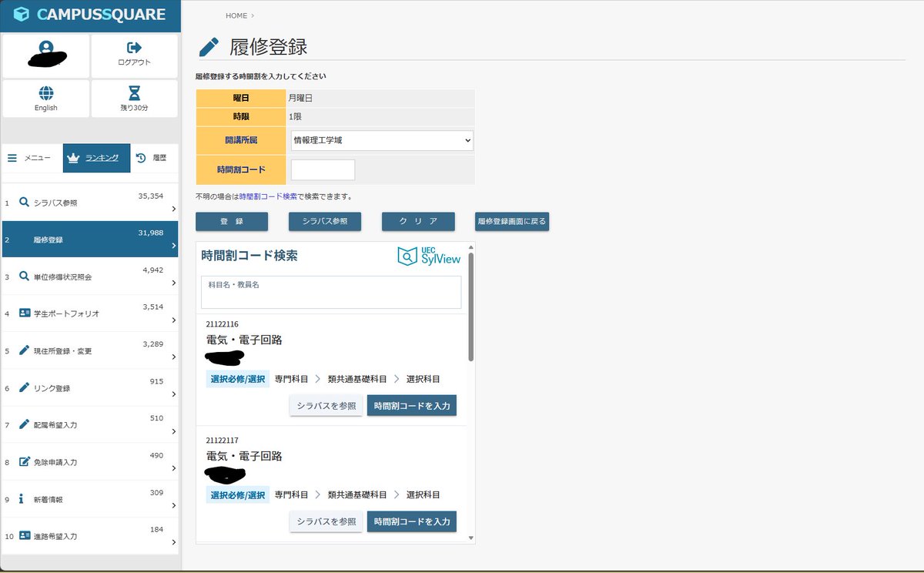Image resolution: width=924 pixels, height=573 pixels.
Task: Open 免除申請入力 ranking item
Action: pos(90,461)
